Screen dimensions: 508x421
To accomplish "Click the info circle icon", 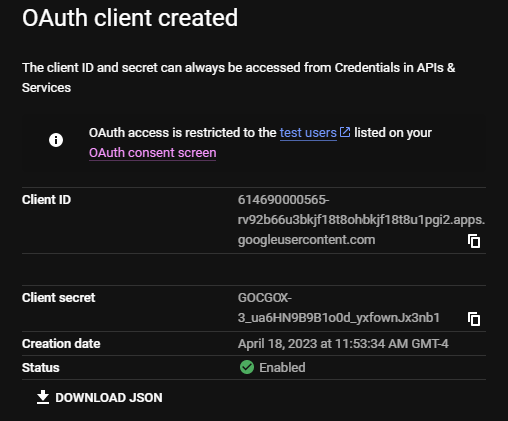I will 56,140.
